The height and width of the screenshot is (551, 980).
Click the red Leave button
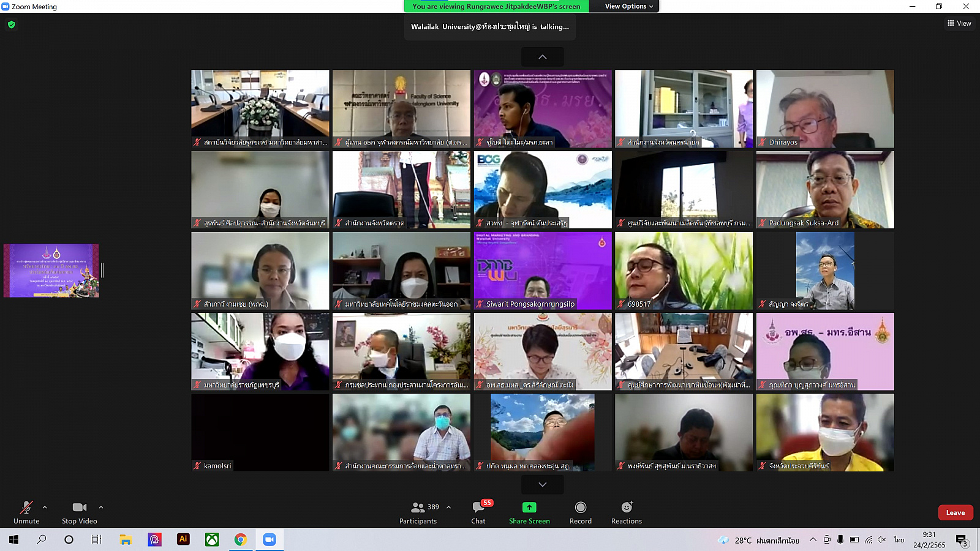point(955,512)
